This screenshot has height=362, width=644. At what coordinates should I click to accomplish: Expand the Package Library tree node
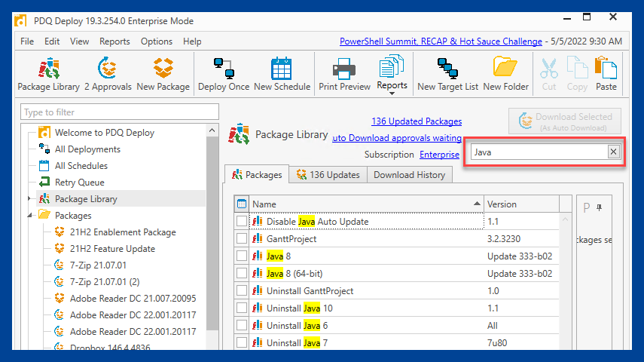click(x=29, y=198)
